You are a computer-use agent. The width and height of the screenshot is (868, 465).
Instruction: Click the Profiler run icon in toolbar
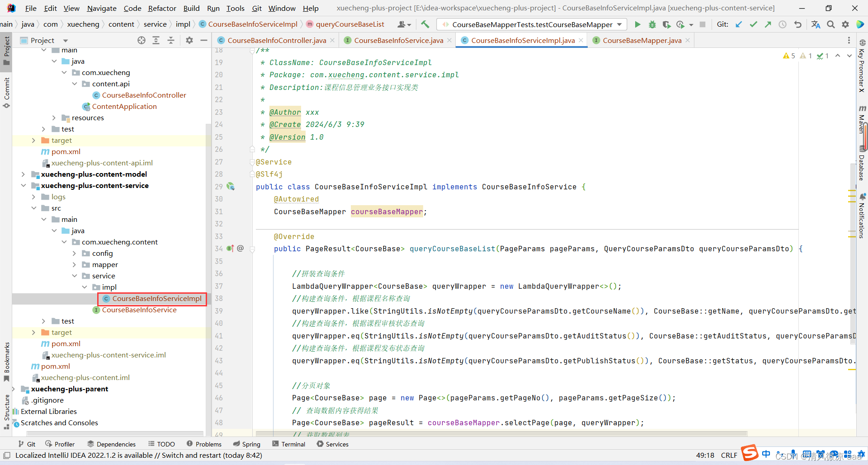[680, 24]
